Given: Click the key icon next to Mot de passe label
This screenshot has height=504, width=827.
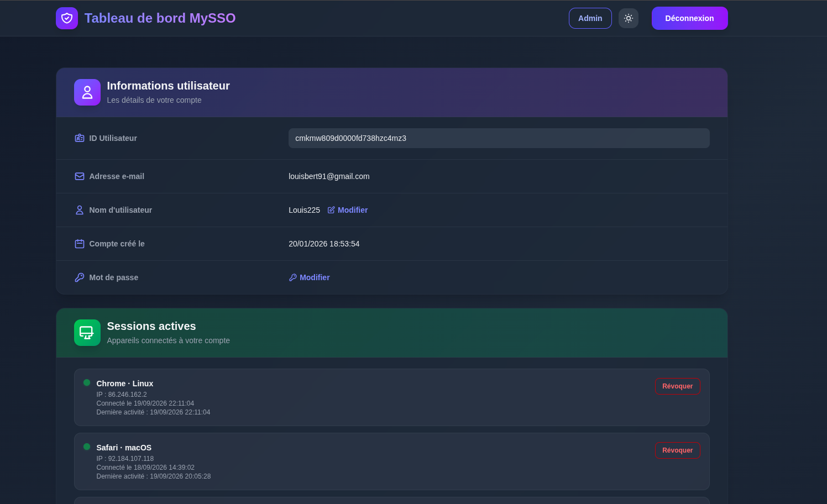Looking at the screenshot, I should pos(80,277).
